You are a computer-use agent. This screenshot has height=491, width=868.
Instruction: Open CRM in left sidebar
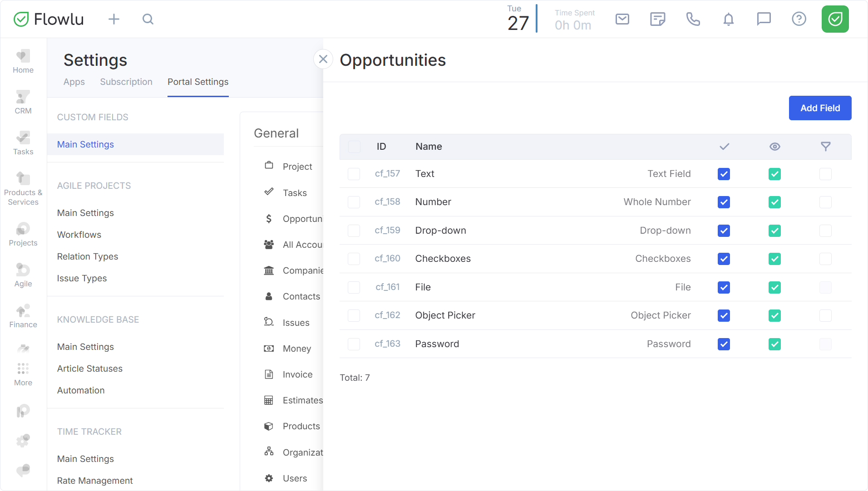23,102
